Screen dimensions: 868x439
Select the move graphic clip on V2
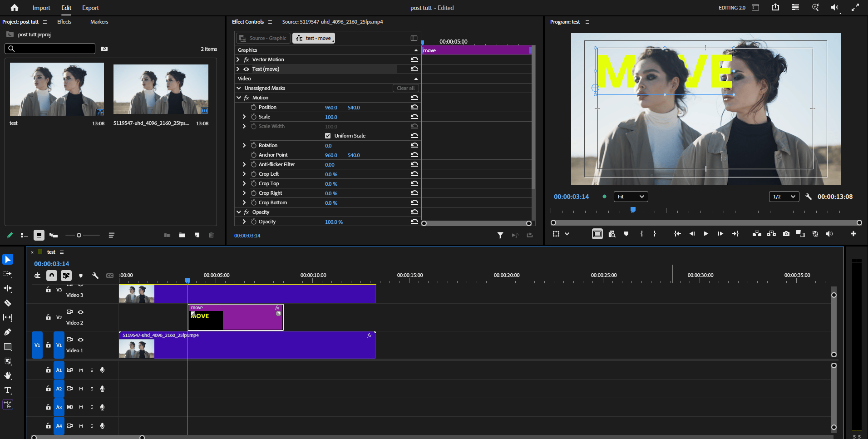tap(236, 317)
